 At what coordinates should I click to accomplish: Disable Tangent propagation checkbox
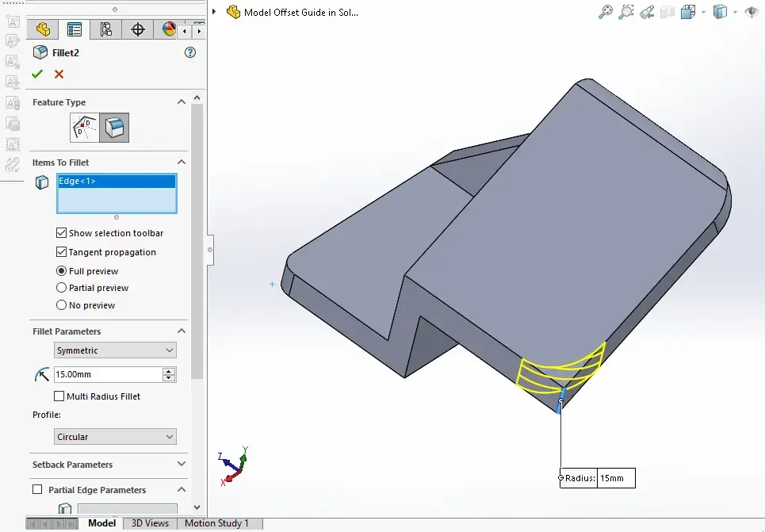click(62, 252)
